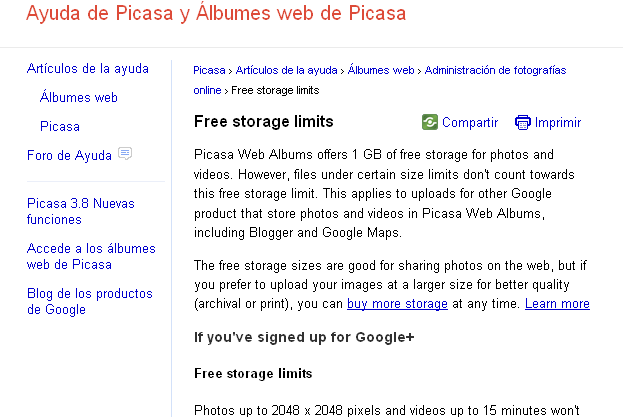Open Accede a los álbumes web link
The image size is (623, 417).
pos(91,256)
